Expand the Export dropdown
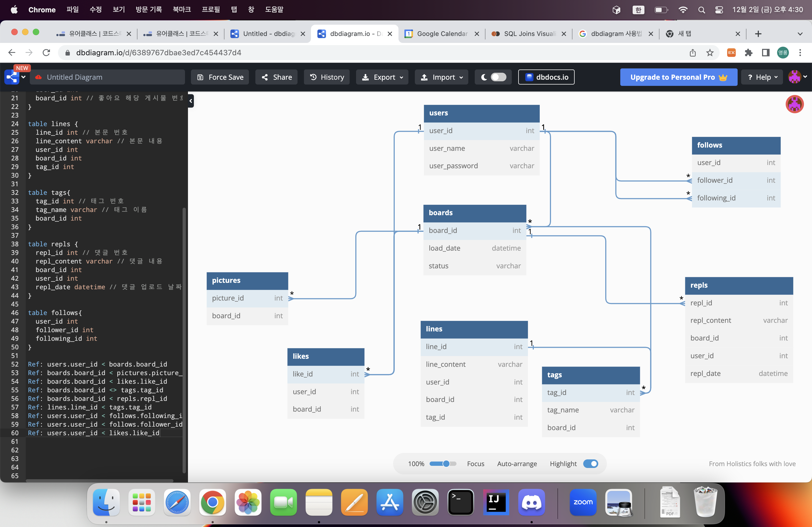Screen dimensions: 812x527 click(382, 77)
